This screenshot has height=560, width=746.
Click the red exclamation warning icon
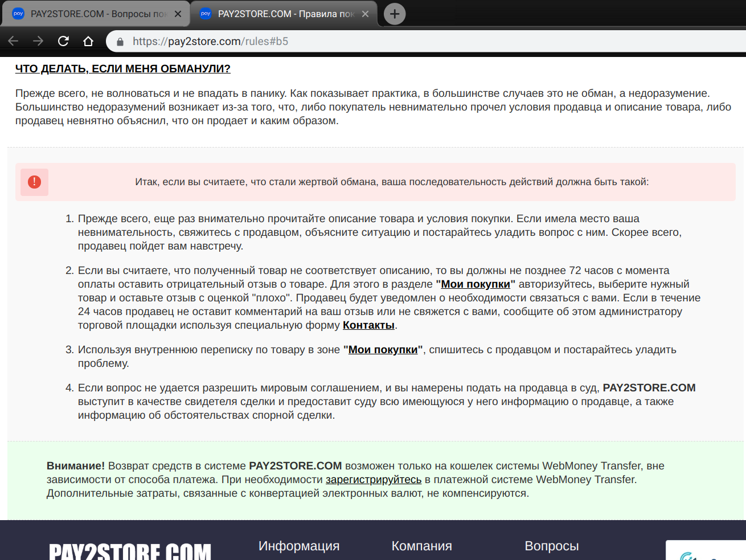(x=34, y=182)
